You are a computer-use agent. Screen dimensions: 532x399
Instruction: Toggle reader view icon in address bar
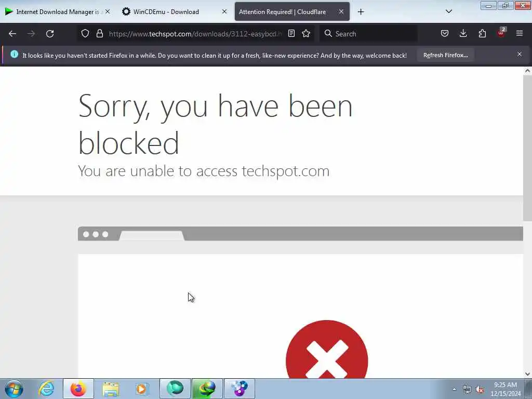291,34
